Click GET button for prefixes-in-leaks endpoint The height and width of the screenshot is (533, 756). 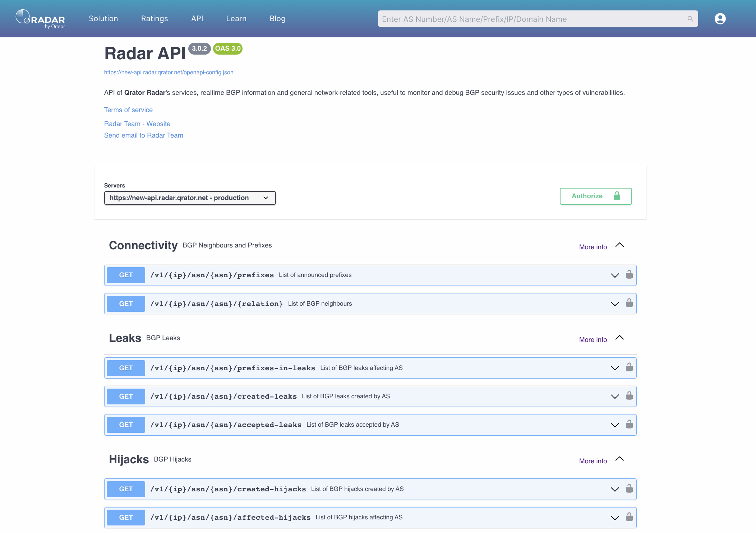pyautogui.click(x=126, y=368)
